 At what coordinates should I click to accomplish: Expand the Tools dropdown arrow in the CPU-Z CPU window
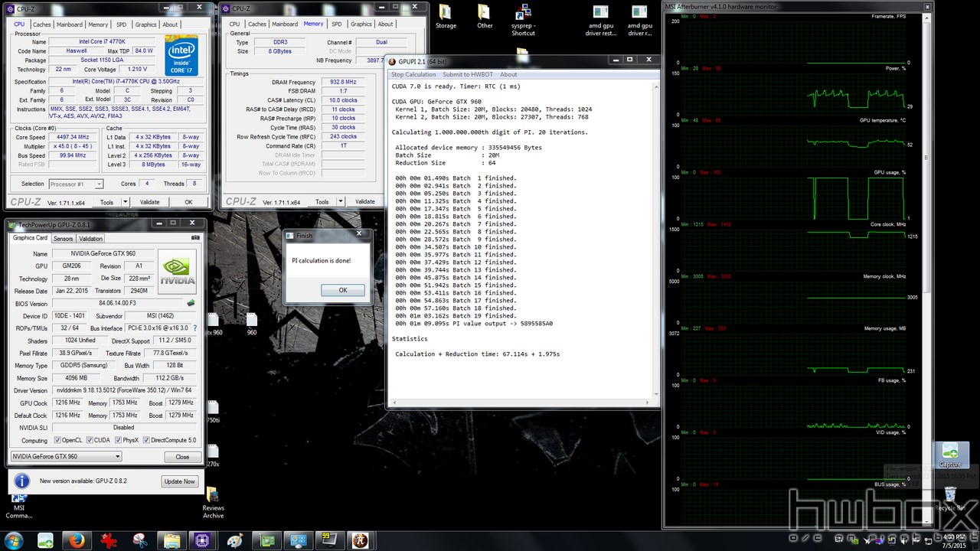pyautogui.click(x=124, y=202)
